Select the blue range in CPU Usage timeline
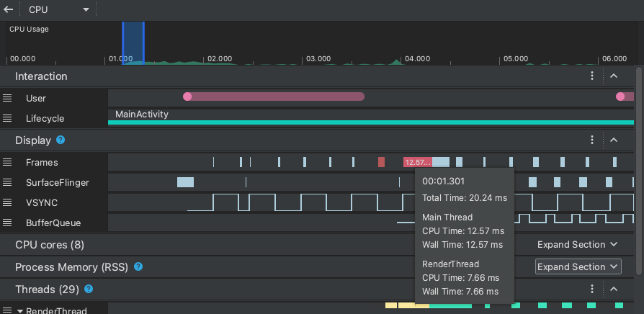This screenshot has width=644, height=314. 133,42
